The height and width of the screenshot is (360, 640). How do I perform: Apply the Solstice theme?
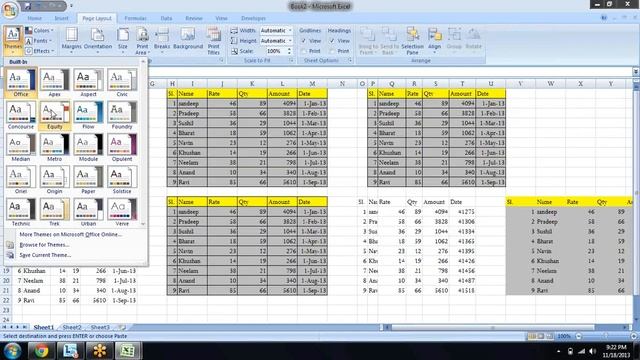(122, 180)
